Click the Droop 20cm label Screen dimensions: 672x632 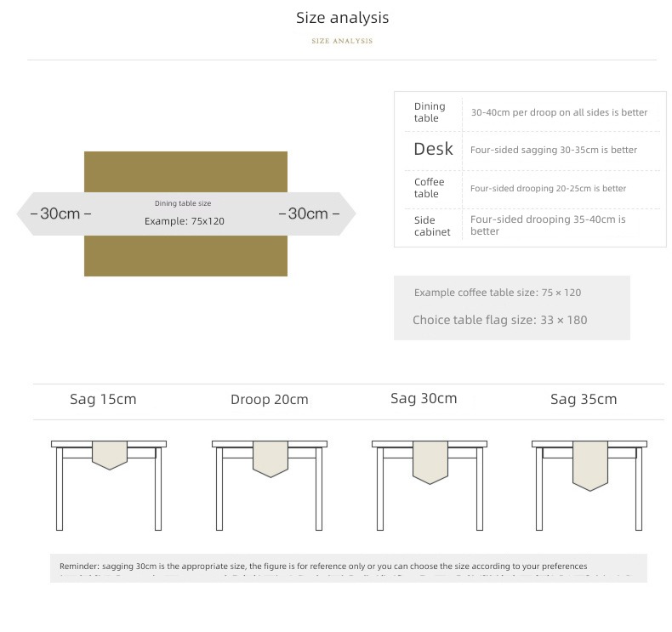(x=270, y=399)
